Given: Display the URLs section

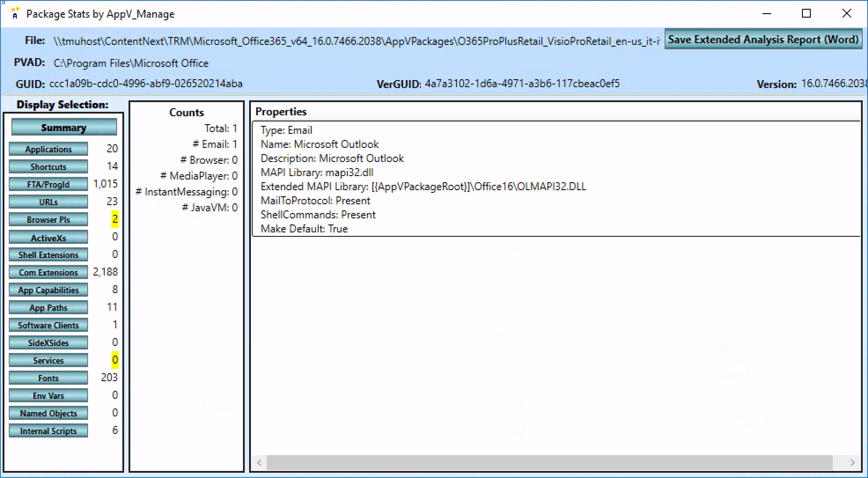Looking at the screenshot, I should [48, 202].
